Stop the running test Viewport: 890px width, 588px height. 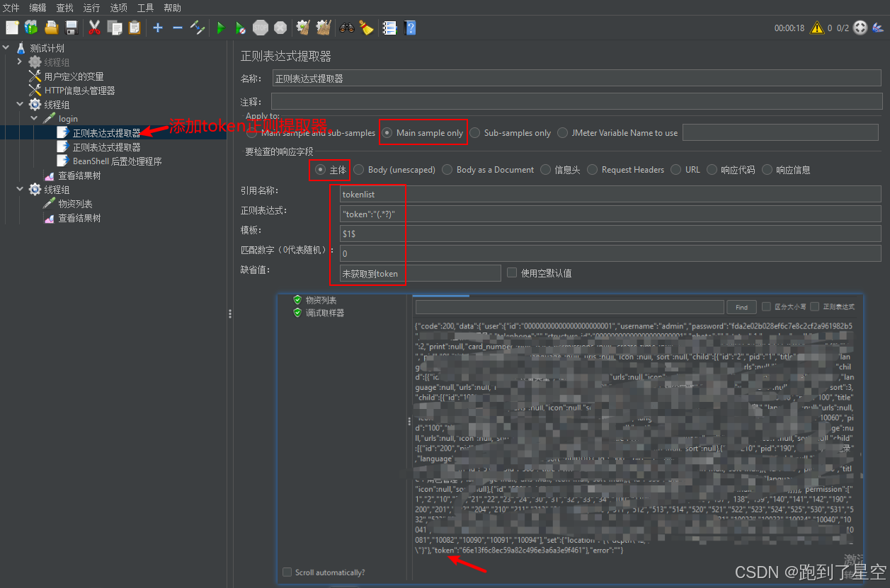point(261,28)
